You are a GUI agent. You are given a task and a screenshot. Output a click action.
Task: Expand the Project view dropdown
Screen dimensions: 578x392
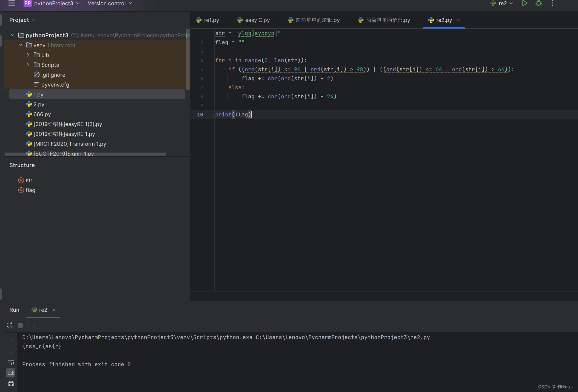22,20
